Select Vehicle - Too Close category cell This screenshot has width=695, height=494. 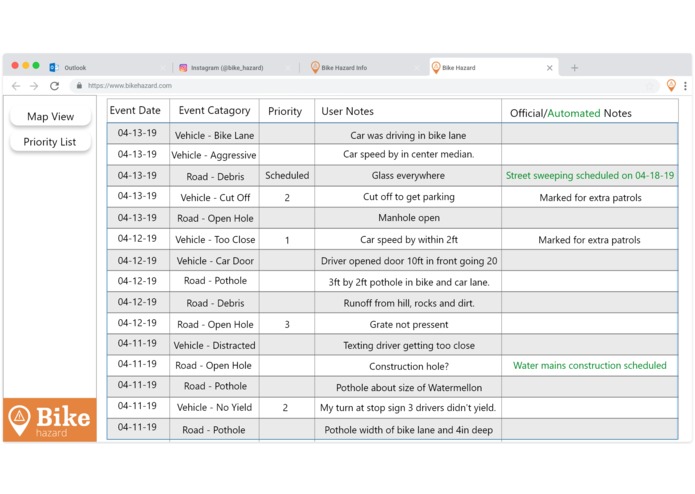tap(215, 240)
